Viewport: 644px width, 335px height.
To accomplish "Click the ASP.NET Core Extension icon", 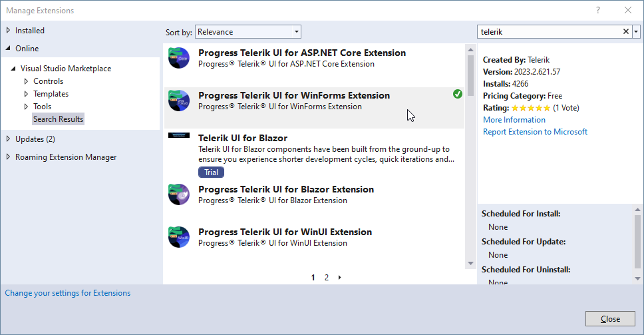I will coord(179,57).
